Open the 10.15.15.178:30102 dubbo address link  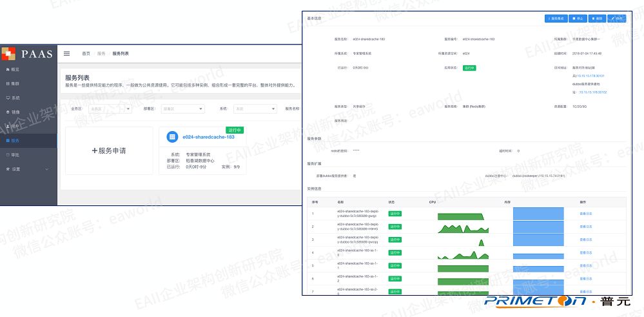592,92
